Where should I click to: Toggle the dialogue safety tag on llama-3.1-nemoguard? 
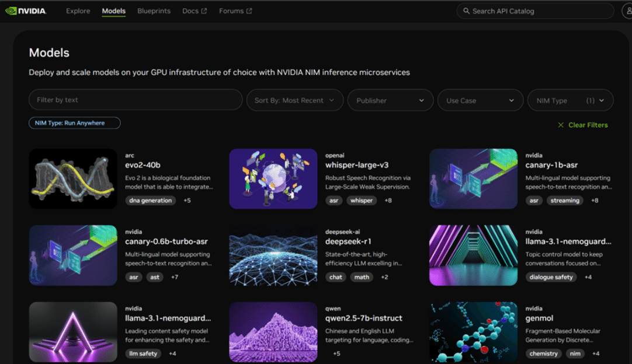coord(551,277)
